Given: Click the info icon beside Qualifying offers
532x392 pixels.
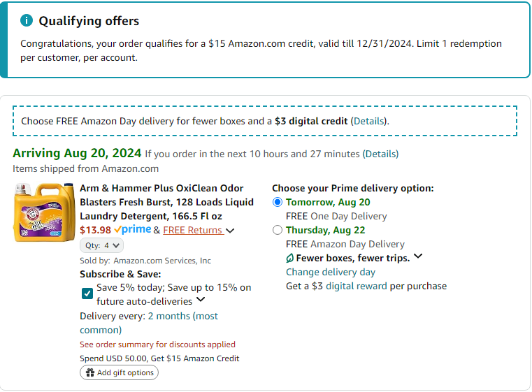Looking at the screenshot, I should 27,21.
